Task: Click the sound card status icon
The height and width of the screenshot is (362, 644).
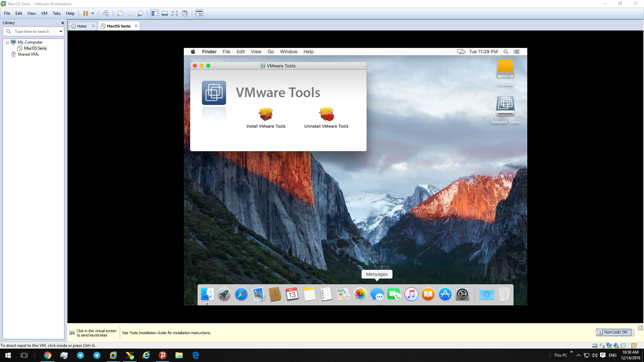Action: coord(616,346)
